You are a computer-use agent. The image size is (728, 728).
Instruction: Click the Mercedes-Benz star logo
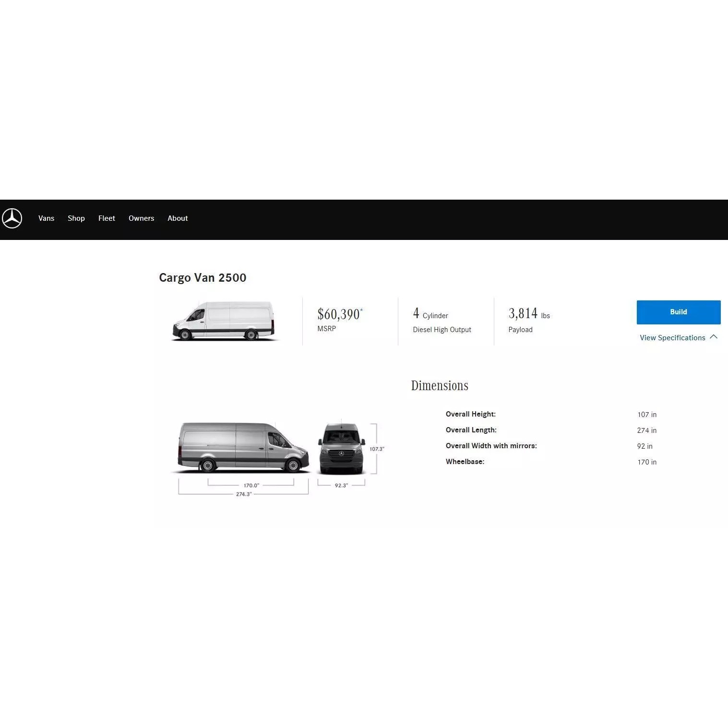point(12,218)
